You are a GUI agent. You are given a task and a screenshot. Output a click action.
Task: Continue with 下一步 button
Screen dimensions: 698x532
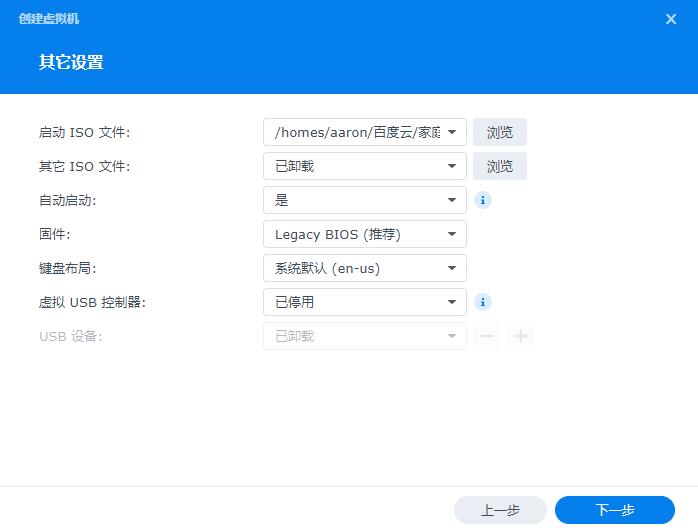click(x=615, y=510)
